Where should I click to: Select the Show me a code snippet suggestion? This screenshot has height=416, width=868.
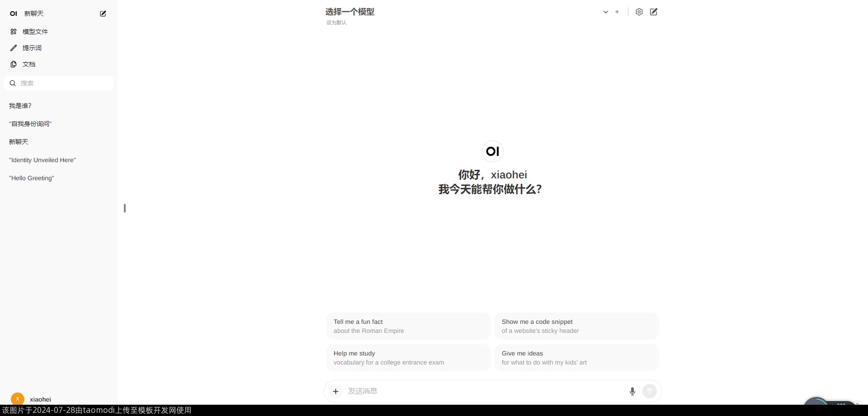(576, 326)
